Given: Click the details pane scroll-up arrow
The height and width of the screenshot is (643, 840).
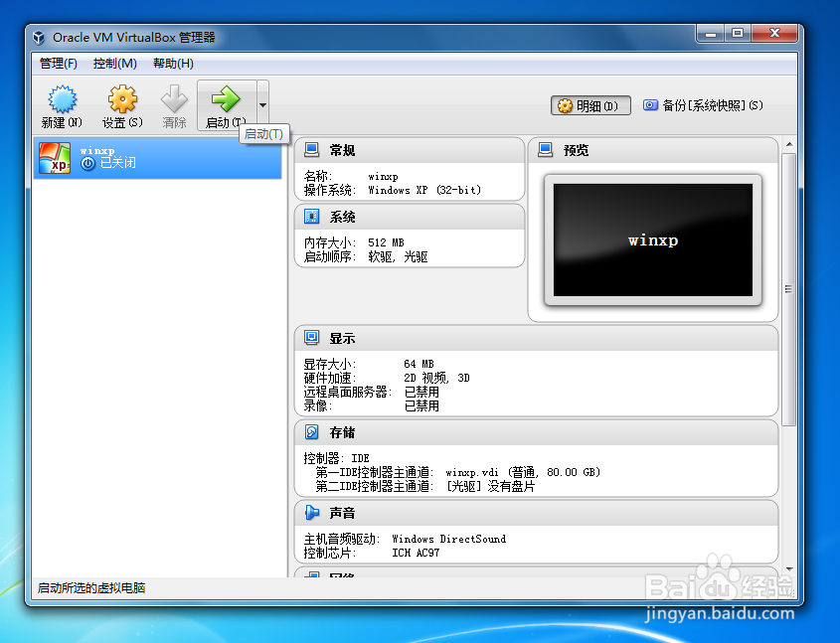Looking at the screenshot, I should click(x=789, y=144).
